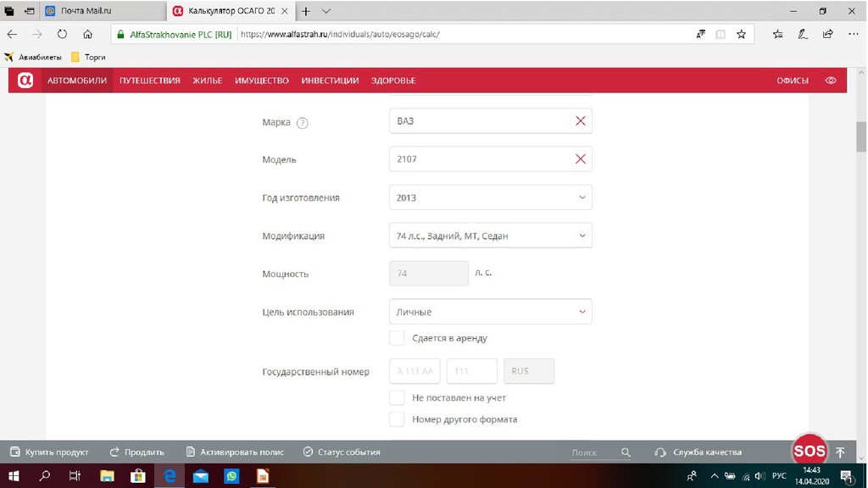
Task: Click the browser address bar URL
Action: (340, 34)
